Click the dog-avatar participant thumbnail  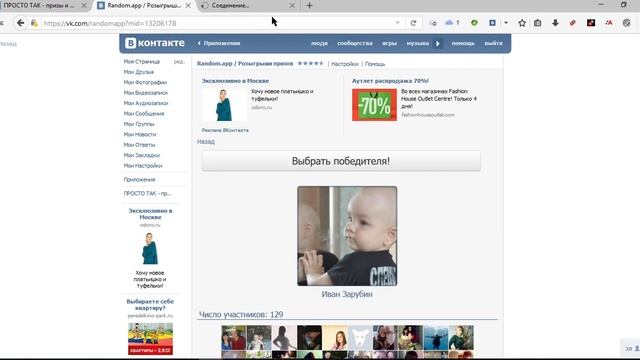pos(360,338)
